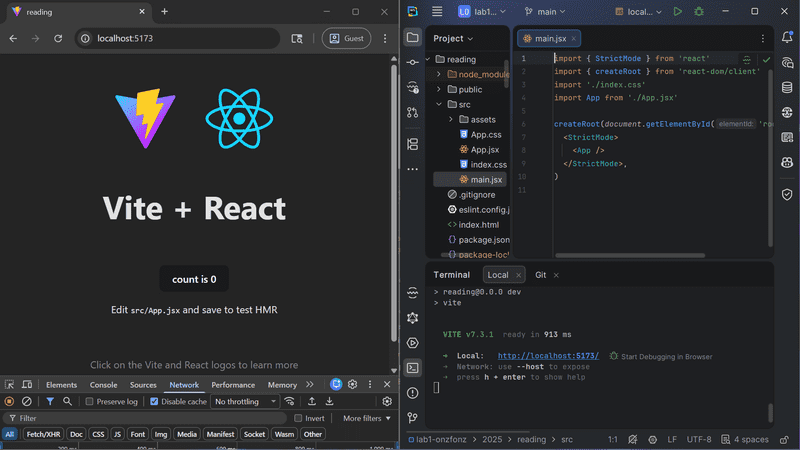Switch to DevTools Elements tab
Viewport: 800px width, 450px height.
(61, 385)
